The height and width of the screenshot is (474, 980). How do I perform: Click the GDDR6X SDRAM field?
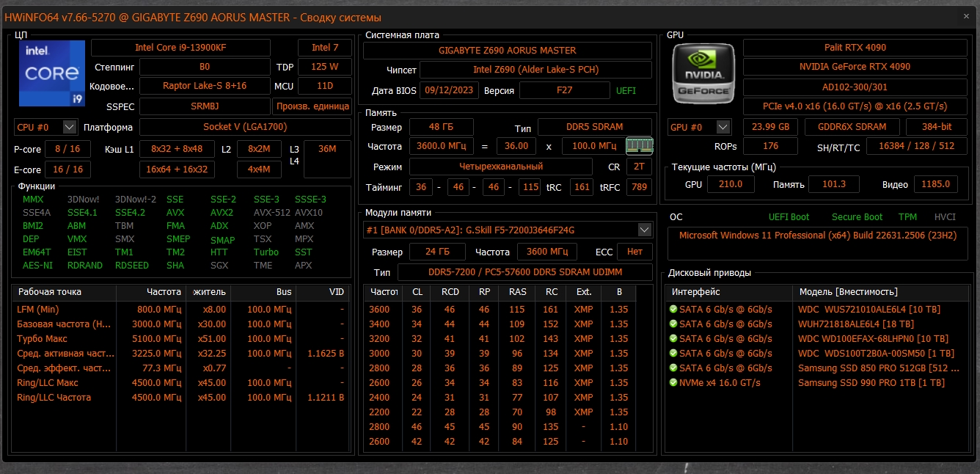(x=851, y=127)
